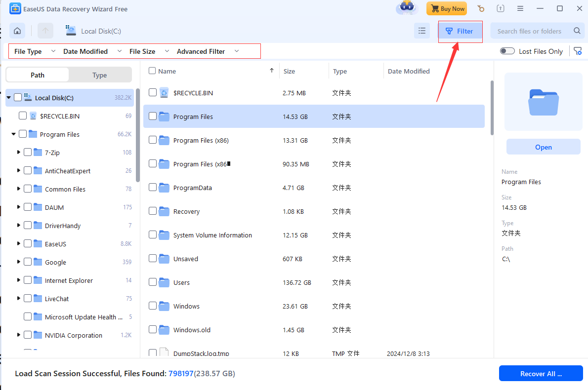Viewport: 588px width, 390px height.
Task: Expand the Common Files tree node
Action: pyautogui.click(x=18, y=189)
